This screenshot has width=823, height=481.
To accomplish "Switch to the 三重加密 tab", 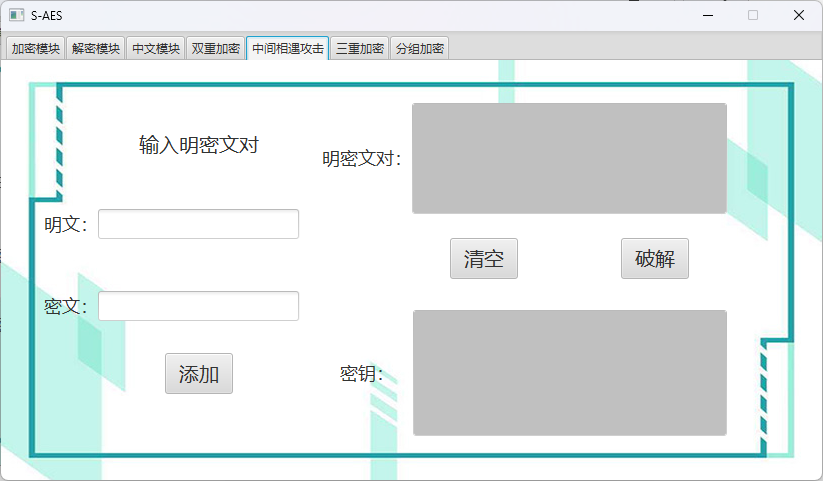I will [x=359, y=48].
